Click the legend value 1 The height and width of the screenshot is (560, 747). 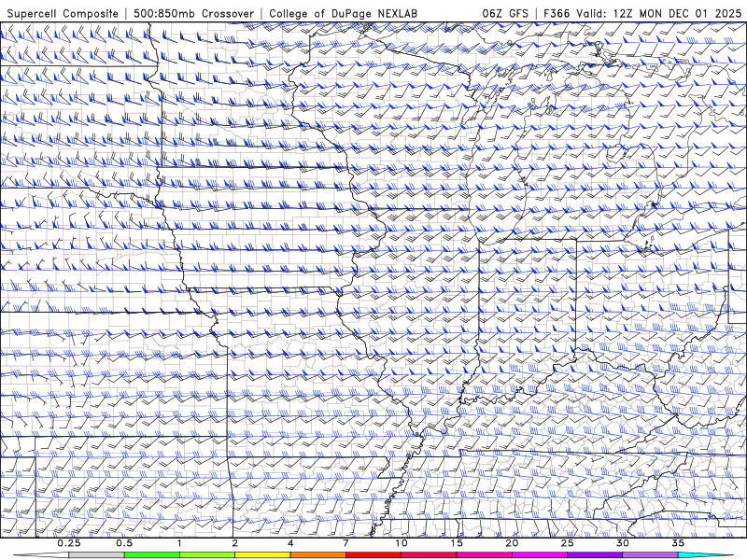click(179, 543)
